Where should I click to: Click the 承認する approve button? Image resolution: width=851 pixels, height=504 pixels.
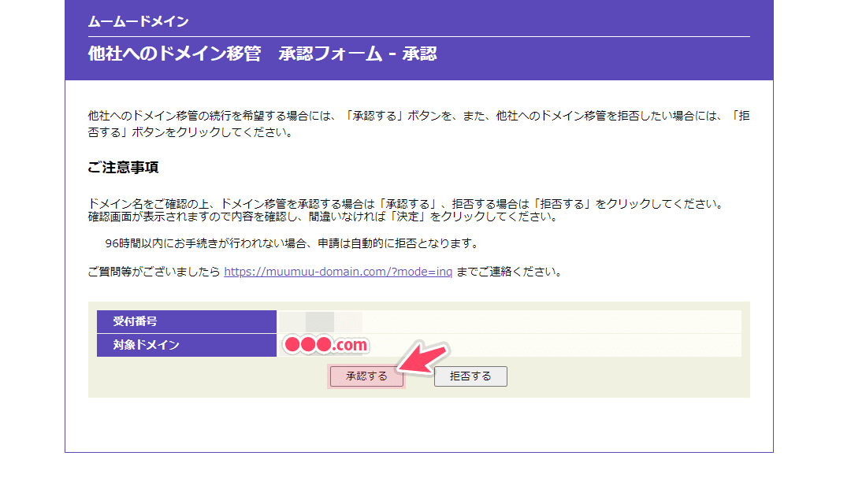pyautogui.click(x=367, y=376)
